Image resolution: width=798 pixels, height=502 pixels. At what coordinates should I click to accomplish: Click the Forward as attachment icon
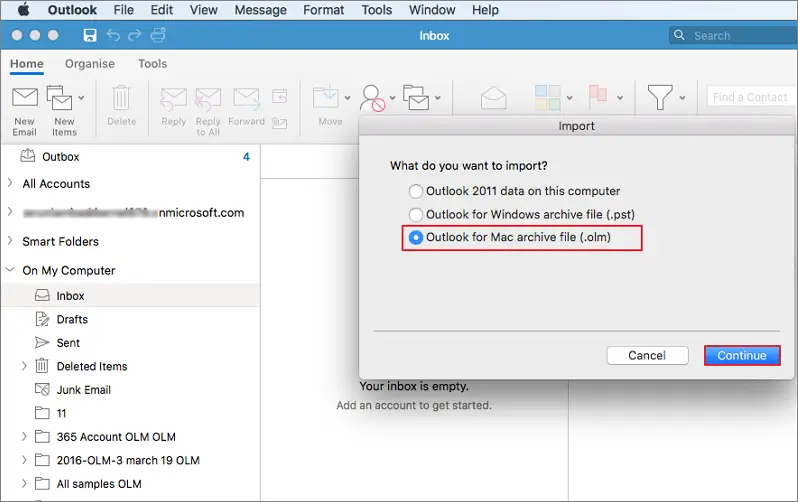pos(279,123)
